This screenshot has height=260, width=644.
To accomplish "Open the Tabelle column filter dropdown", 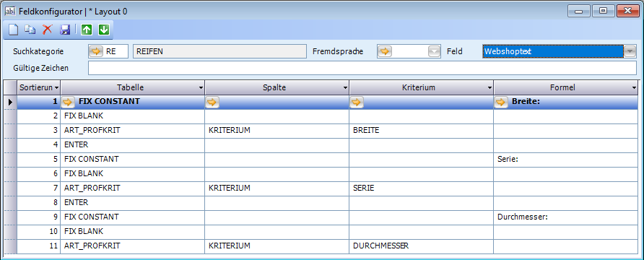I will 201,88.
